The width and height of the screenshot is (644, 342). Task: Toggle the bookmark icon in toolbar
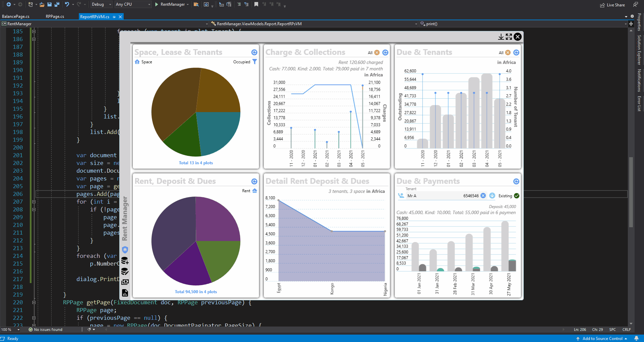[x=256, y=4]
